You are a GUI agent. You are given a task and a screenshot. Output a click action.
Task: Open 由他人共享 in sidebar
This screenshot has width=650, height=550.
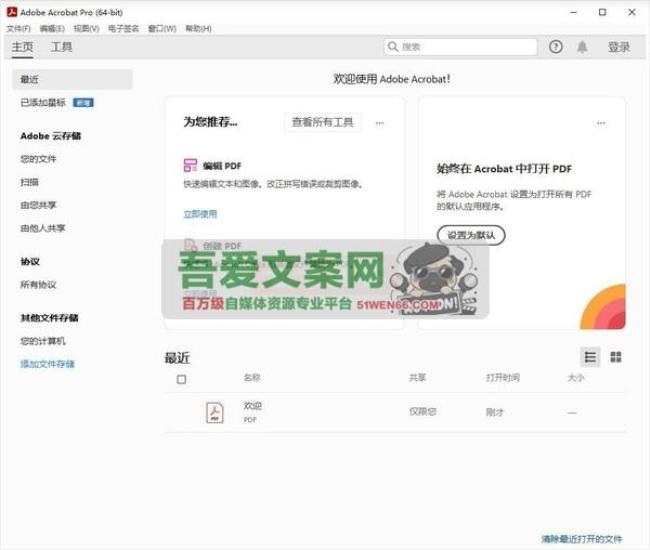tap(43, 228)
